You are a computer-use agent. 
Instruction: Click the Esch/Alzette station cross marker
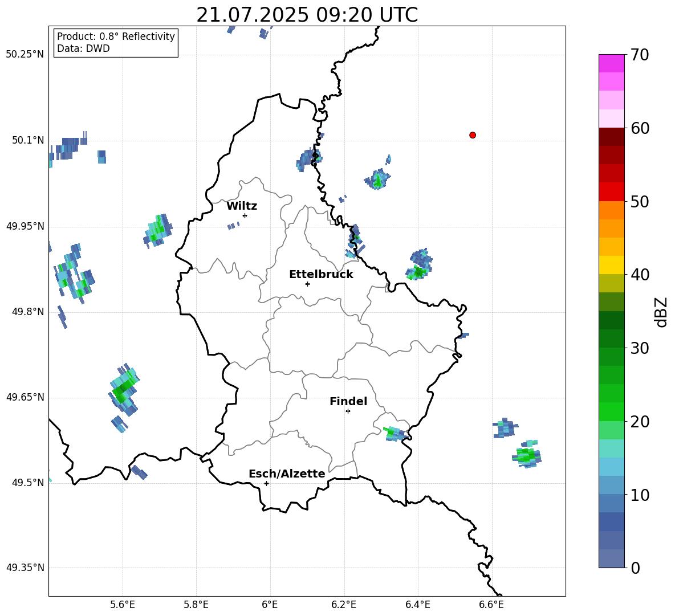[266, 483]
